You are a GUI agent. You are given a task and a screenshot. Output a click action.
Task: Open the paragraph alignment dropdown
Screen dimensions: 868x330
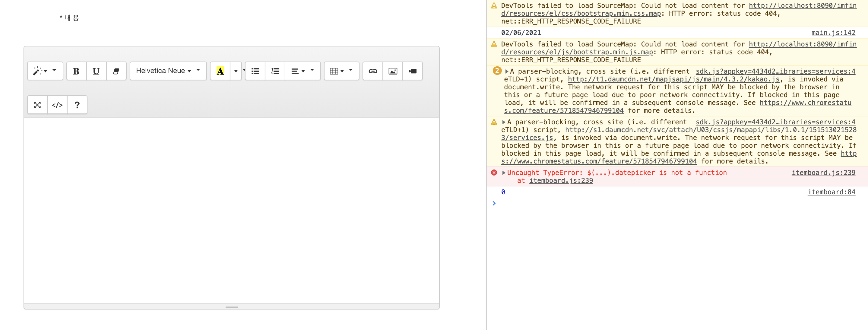pos(303,71)
